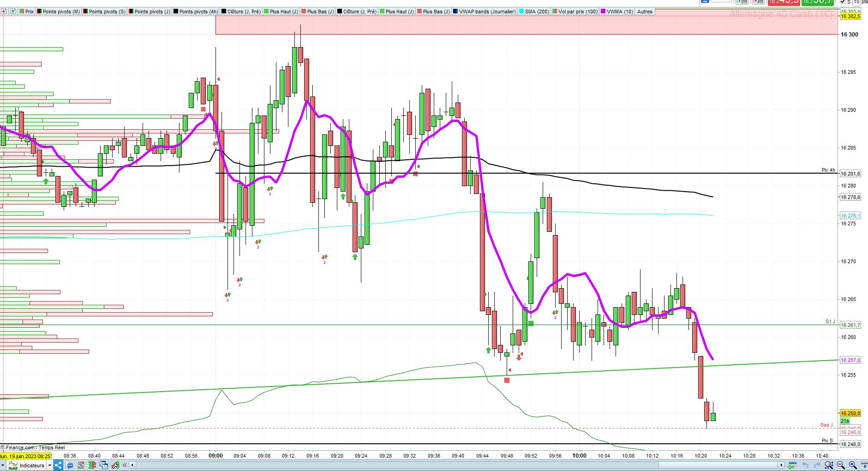Open the SMA (200) indicator tag

click(534, 11)
